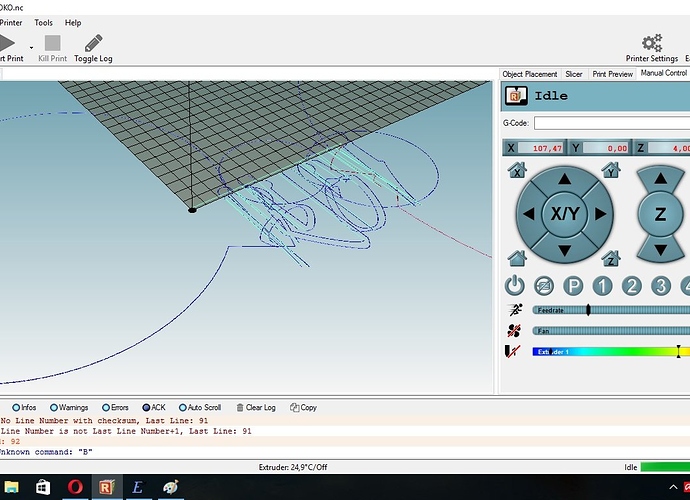Move X axis left with arrow
This screenshot has height=500, width=690.
tap(529, 214)
